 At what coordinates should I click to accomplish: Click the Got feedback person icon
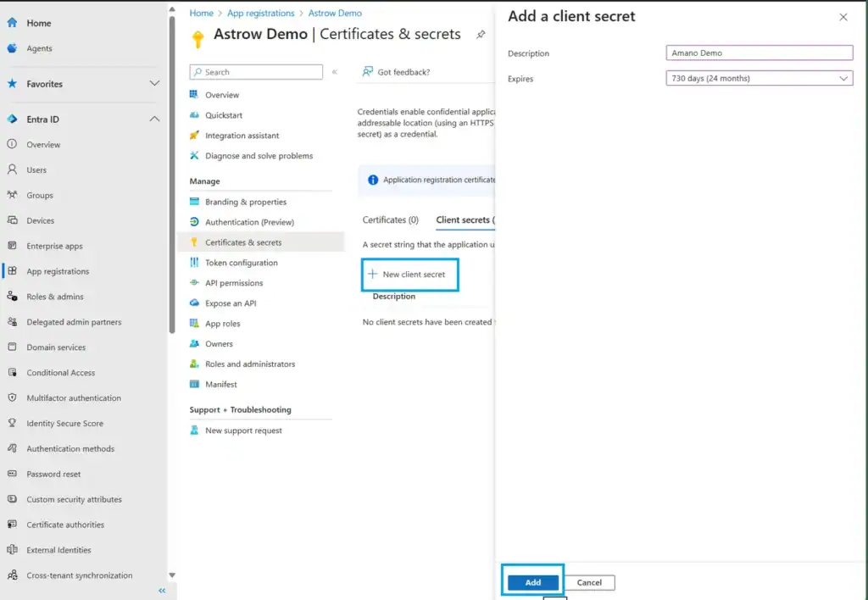(368, 71)
